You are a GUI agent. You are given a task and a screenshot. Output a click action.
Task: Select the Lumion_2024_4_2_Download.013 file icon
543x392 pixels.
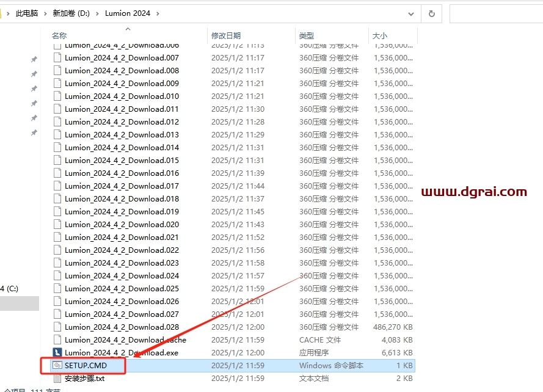[x=57, y=134]
